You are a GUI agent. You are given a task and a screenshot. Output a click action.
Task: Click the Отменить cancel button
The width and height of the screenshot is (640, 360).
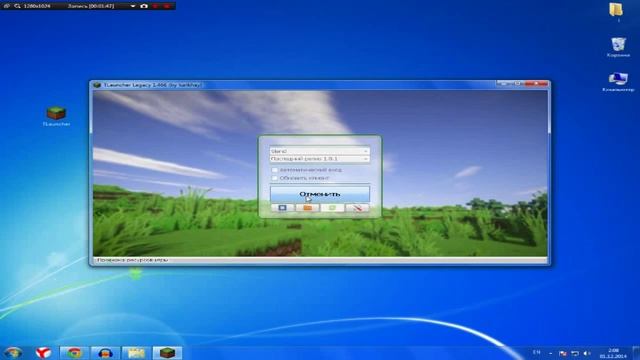click(320, 194)
